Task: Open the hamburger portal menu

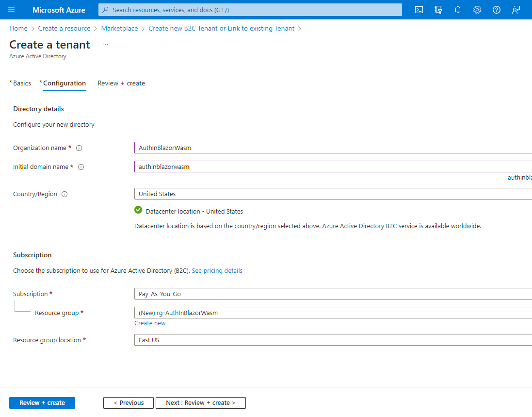Action: pyautogui.click(x=11, y=10)
